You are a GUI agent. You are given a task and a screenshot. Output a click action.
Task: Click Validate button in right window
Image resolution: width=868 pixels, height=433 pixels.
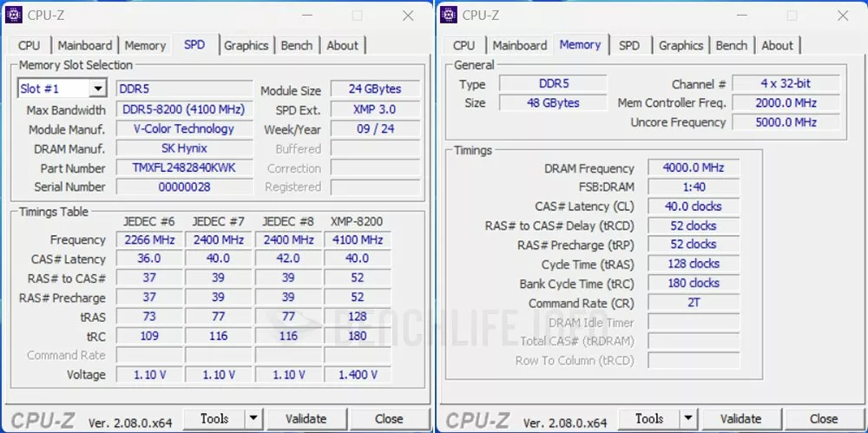pos(740,418)
